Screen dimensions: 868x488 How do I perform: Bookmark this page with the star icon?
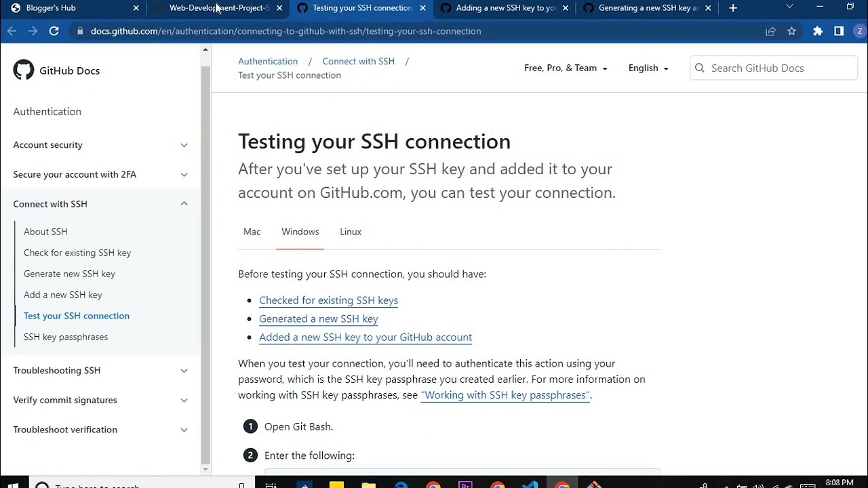coord(791,31)
